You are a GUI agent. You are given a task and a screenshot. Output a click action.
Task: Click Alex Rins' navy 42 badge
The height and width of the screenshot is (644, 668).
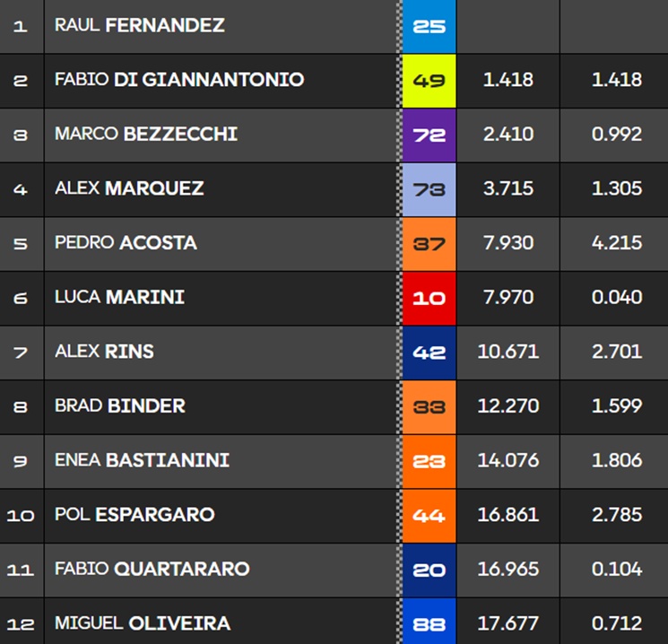point(429,352)
